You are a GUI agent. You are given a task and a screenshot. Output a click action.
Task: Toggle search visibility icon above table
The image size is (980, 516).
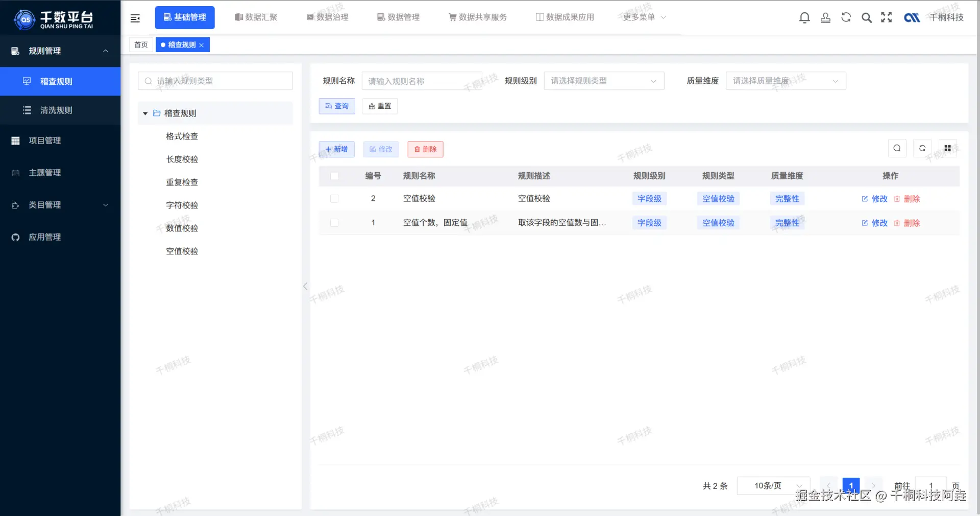pos(897,148)
